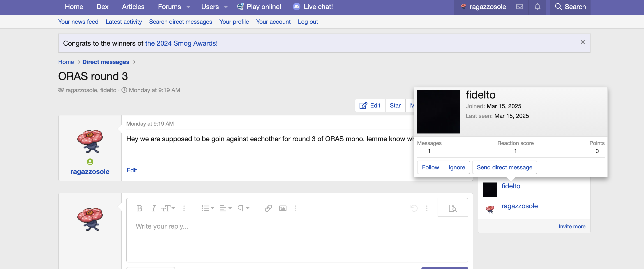Click the undo icon in the editor

click(414, 208)
